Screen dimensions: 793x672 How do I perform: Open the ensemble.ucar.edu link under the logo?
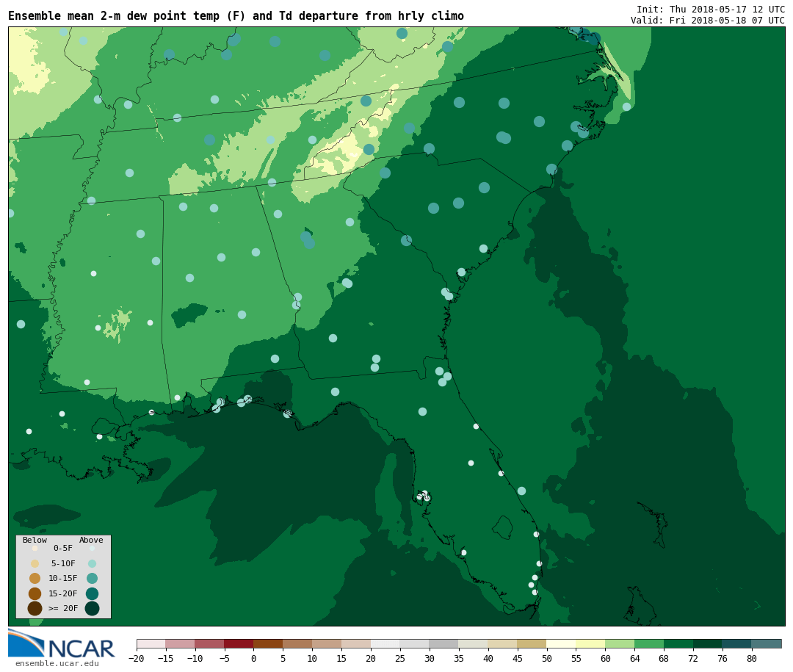click(57, 664)
